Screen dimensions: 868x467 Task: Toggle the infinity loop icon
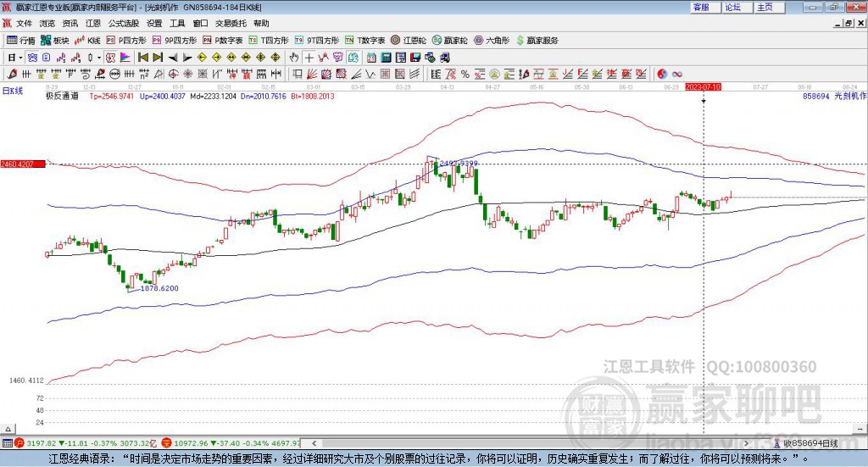click(677, 74)
